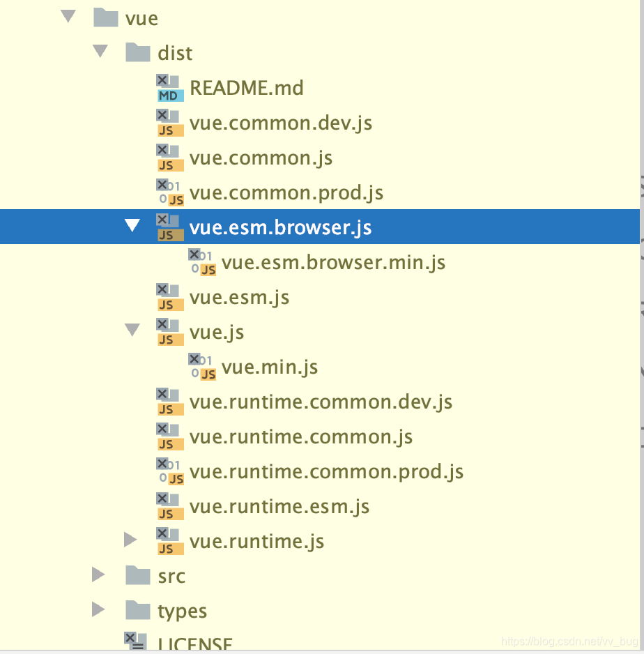Collapse the vue folder arrow
This screenshot has height=654, width=644.
(68, 16)
